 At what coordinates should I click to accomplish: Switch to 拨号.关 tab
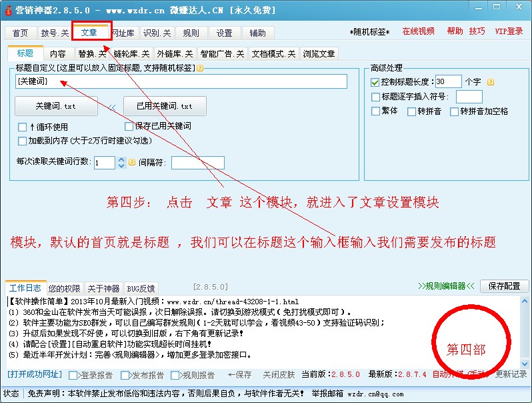(x=55, y=33)
